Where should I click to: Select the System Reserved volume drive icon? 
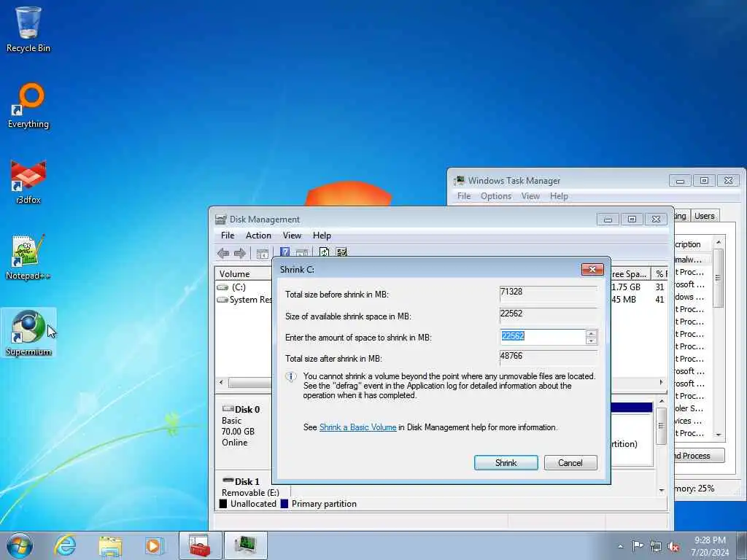pos(222,300)
